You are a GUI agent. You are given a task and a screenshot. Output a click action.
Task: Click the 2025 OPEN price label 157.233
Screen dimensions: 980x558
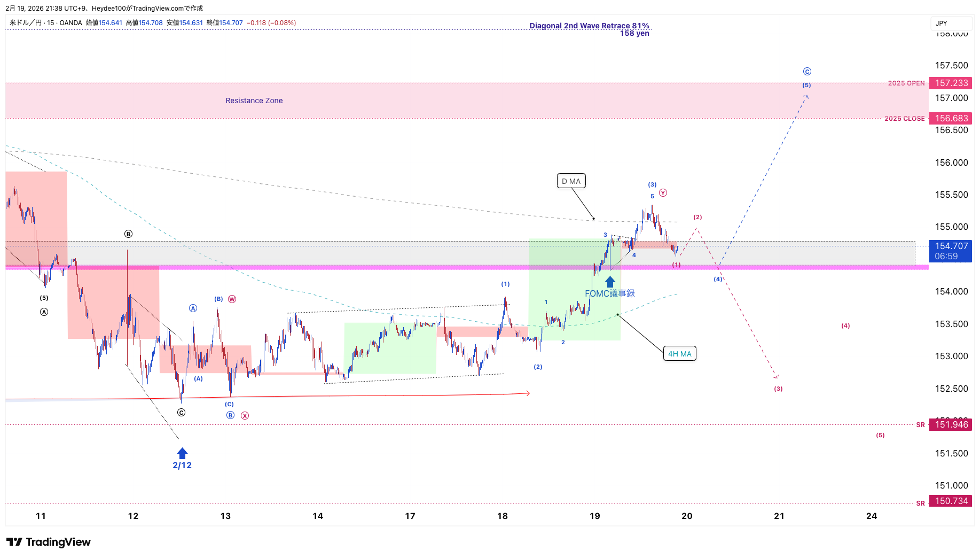click(951, 83)
